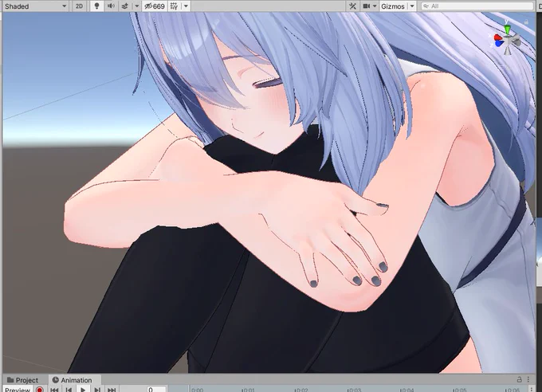Enable animation record (red circle) button
The height and width of the screenshot is (392, 542).
pyautogui.click(x=40, y=390)
